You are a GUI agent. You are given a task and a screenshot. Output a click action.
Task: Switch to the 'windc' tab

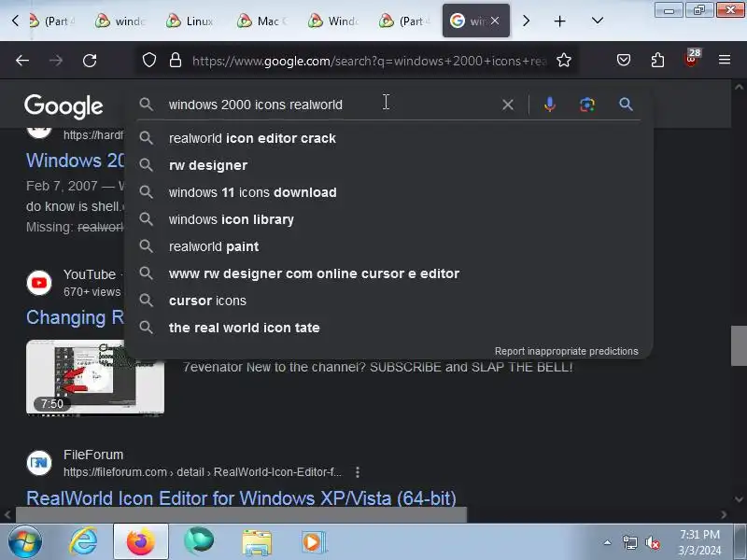coord(120,21)
